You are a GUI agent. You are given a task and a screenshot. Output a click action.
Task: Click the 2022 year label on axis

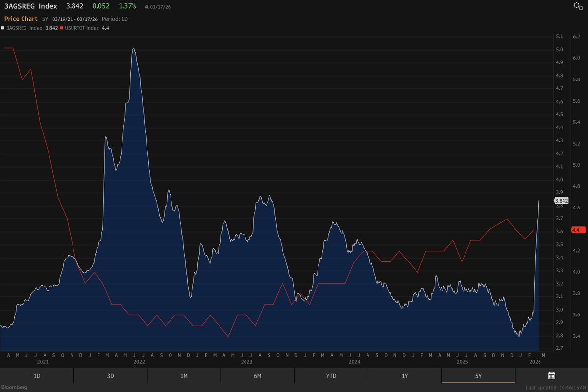[x=139, y=362]
